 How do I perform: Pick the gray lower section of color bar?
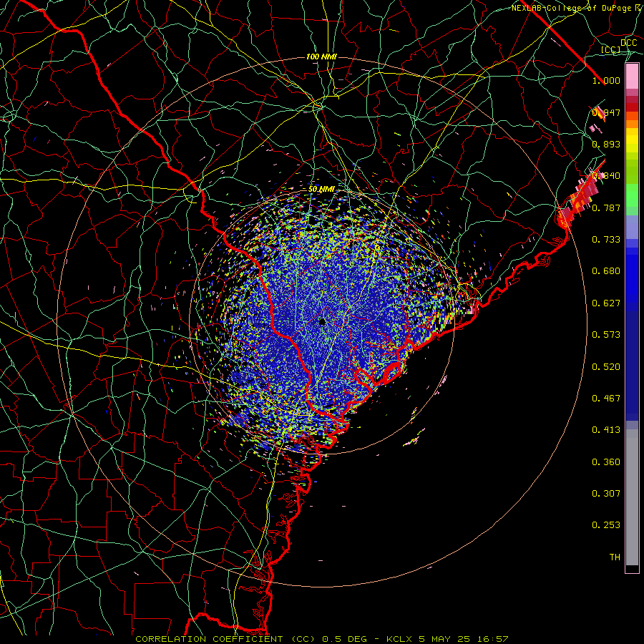(632, 497)
